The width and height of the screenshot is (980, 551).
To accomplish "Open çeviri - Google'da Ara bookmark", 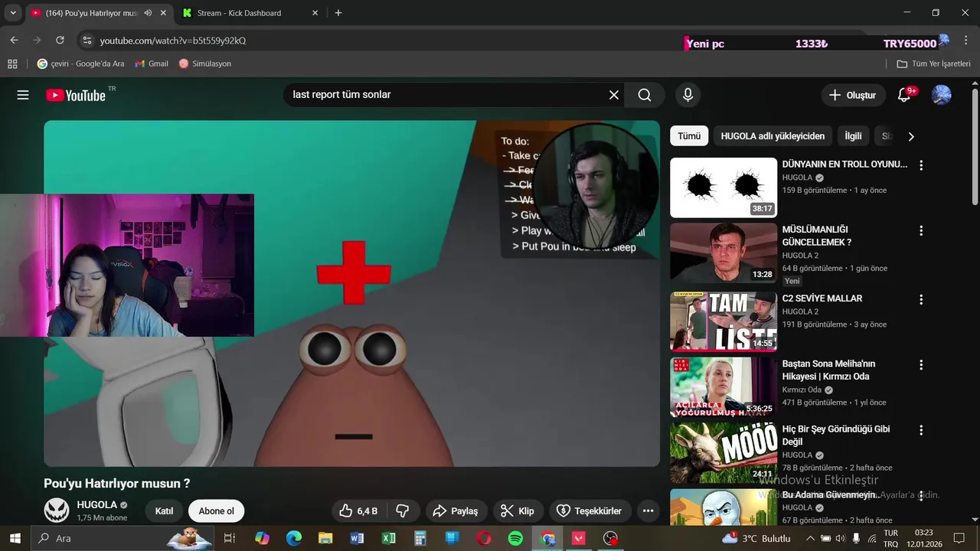I will [x=80, y=64].
